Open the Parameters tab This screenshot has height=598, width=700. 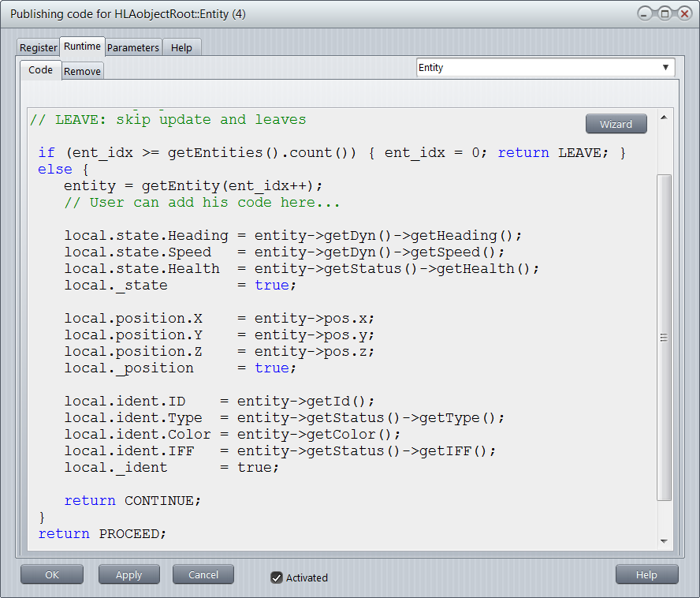tap(133, 47)
